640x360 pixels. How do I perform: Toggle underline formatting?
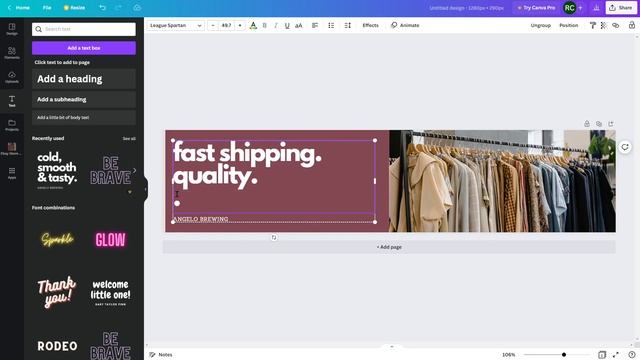coord(287,25)
